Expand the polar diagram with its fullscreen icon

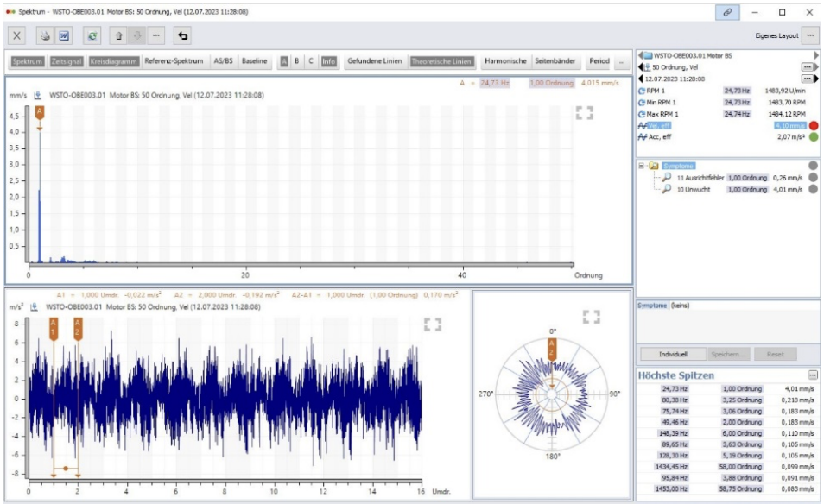click(591, 317)
